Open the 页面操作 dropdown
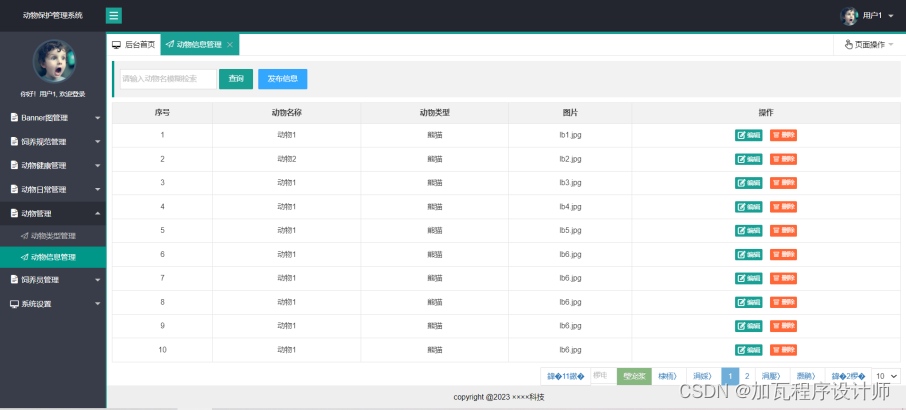 (869, 44)
